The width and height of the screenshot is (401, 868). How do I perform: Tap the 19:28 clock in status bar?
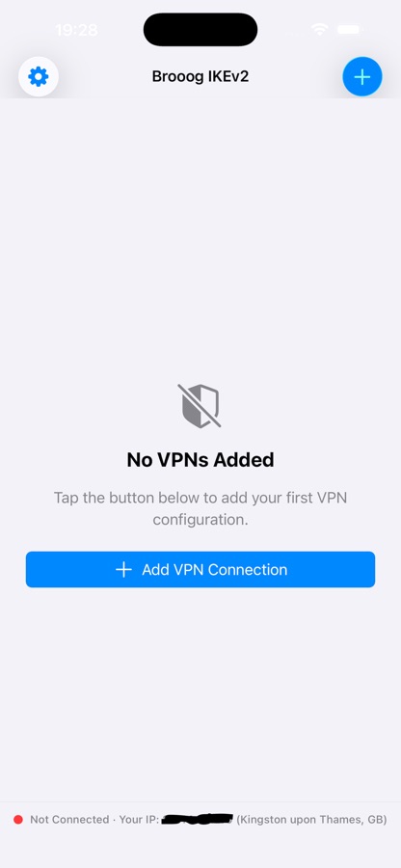[x=76, y=30]
